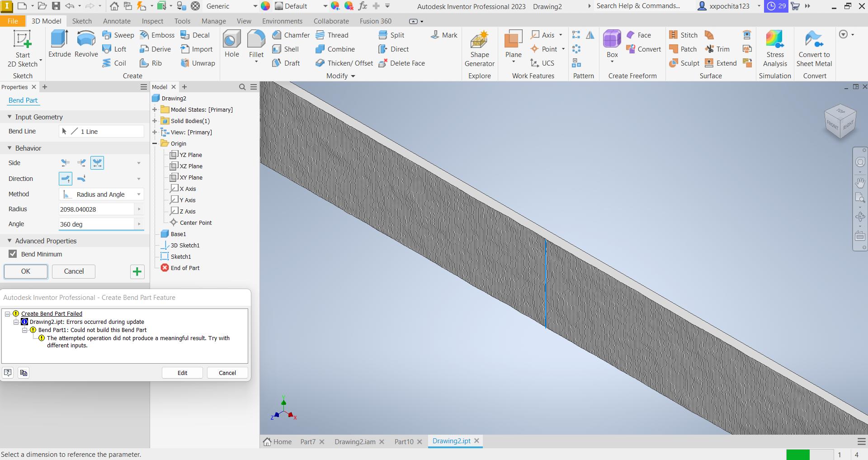This screenshot has width=868, height=460.
Task: Select the Revolve tool
Action: (x=86, y=44)
